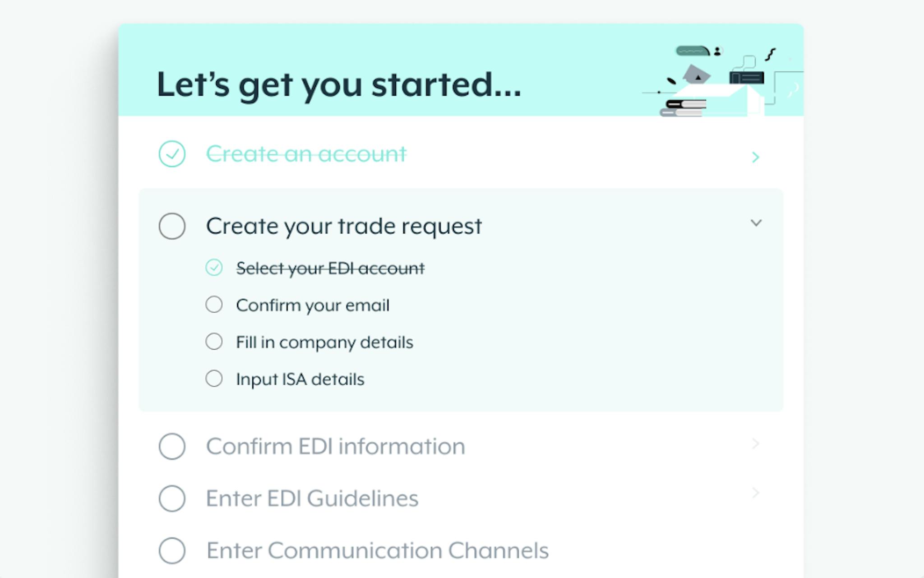Open the Create an account chevron arrow
This screenshot has height=578, width=924.
pyautogui.click(x=756, y=157)
